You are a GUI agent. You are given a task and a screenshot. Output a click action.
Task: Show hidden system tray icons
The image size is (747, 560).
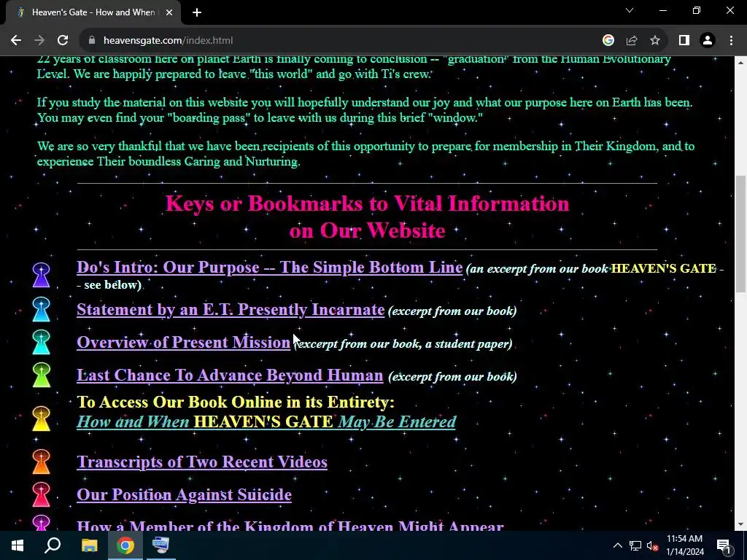(x=617, y=545)
